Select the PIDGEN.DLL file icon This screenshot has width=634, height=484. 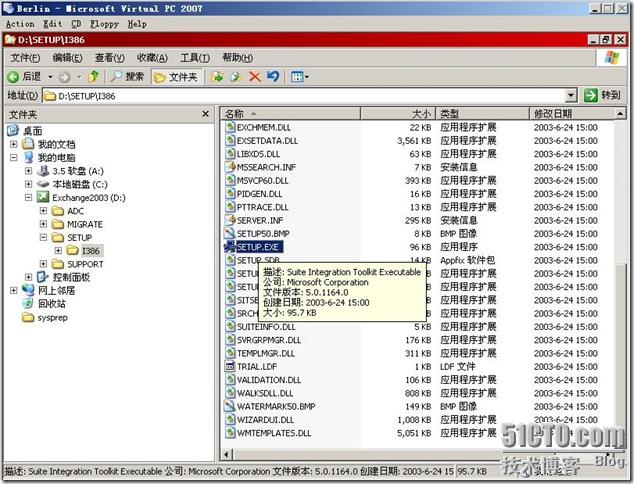click(230, 194)
